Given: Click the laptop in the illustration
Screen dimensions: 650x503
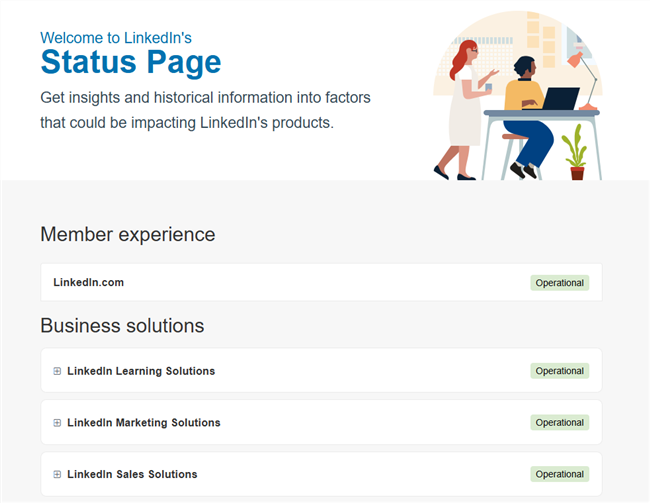Looking at the screenshot, I should (x=561, y=98).
